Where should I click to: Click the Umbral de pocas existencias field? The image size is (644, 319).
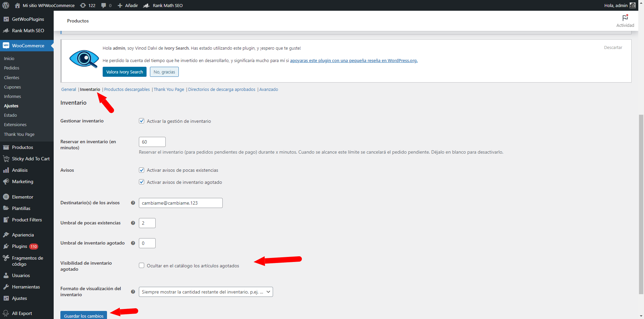147,223
